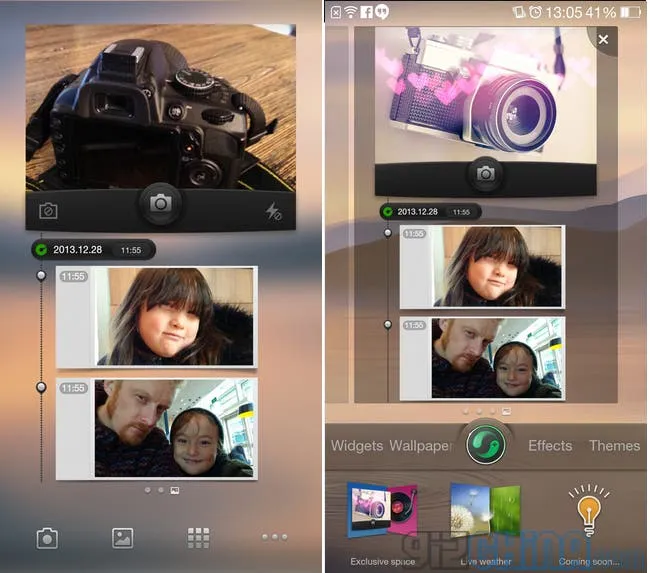Open the girl photo thumbnail on right screen

(x=482, y=267)
